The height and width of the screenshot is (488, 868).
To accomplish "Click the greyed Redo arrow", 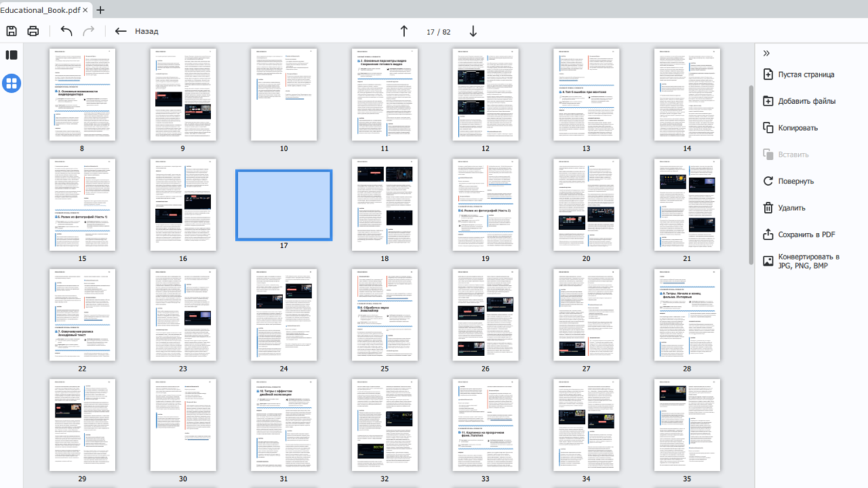I will [x=88, y=31].
